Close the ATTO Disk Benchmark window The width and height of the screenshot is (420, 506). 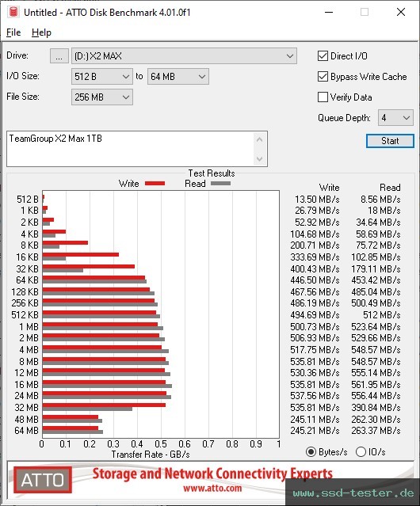click(401, 12)
